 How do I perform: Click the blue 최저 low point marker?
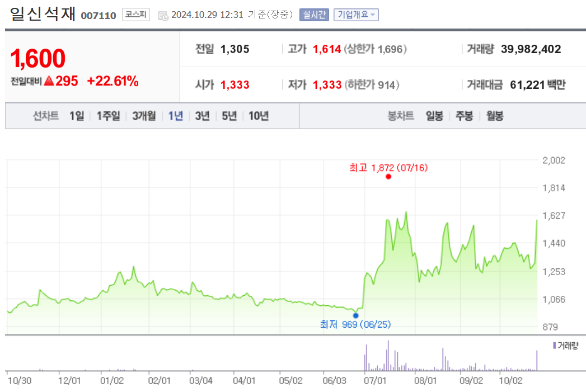coord(356,315)
